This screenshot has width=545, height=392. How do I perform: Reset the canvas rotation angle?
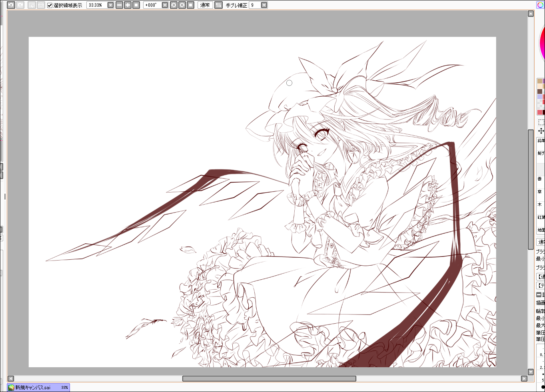point(191,5)
